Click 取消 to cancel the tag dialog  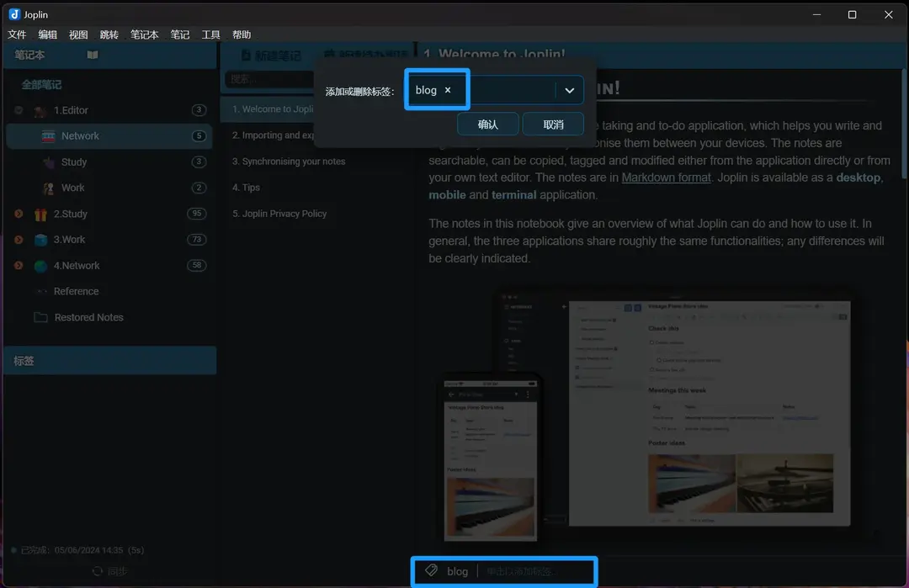tap(553, 124)
